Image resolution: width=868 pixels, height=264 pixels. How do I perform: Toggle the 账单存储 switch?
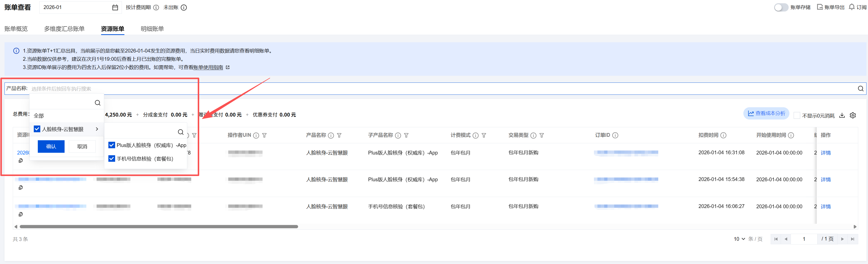(781, 7)
